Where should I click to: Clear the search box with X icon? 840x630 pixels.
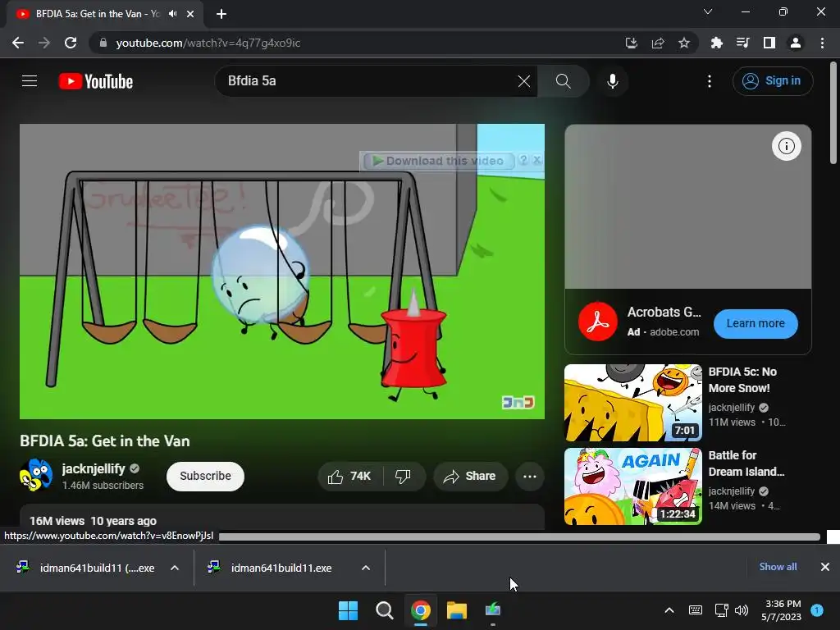point(524,81)
